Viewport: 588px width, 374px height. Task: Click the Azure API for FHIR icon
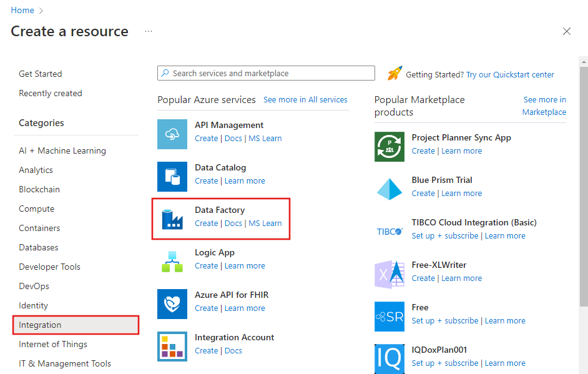172,304
